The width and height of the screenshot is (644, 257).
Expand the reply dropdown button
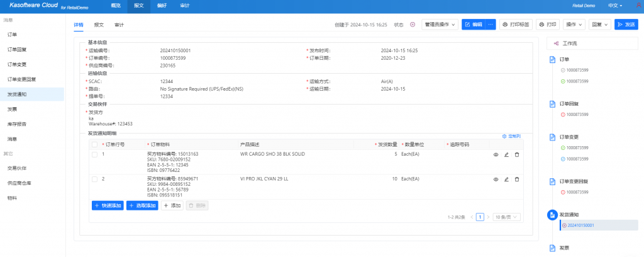[x=600, y=25]
